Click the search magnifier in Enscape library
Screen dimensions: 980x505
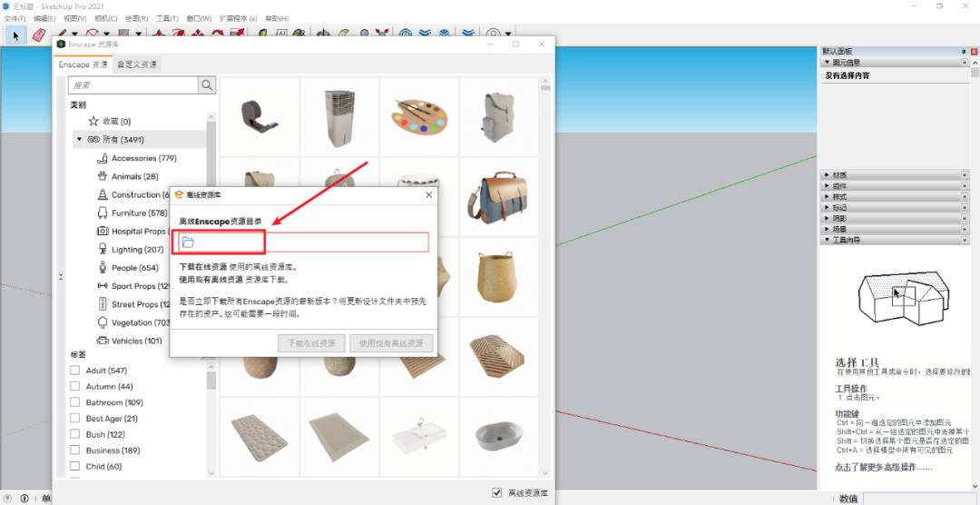(208, 85)
